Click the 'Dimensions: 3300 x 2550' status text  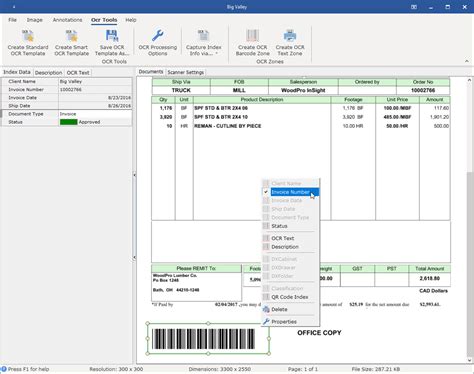(x=220, y=369)
